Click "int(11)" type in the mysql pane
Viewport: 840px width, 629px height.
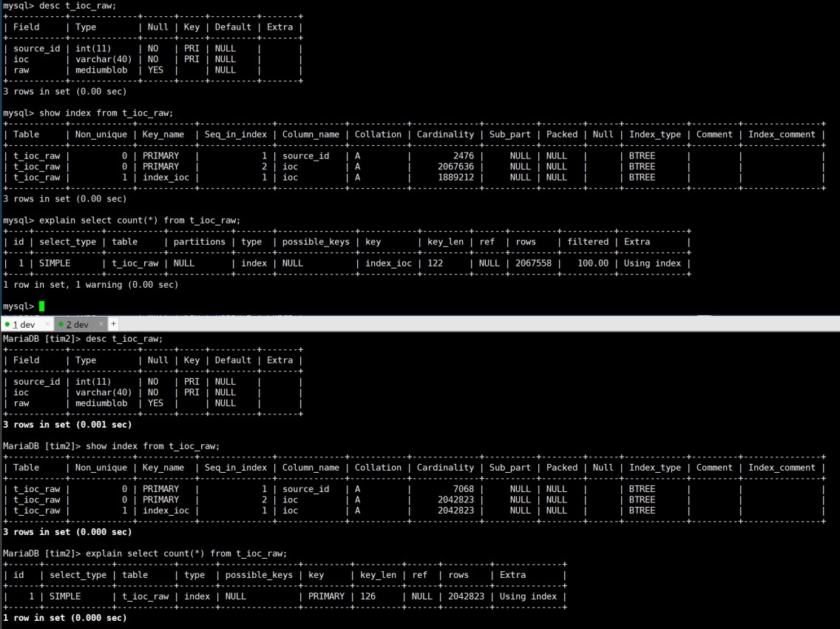click(x=93, y=49)
